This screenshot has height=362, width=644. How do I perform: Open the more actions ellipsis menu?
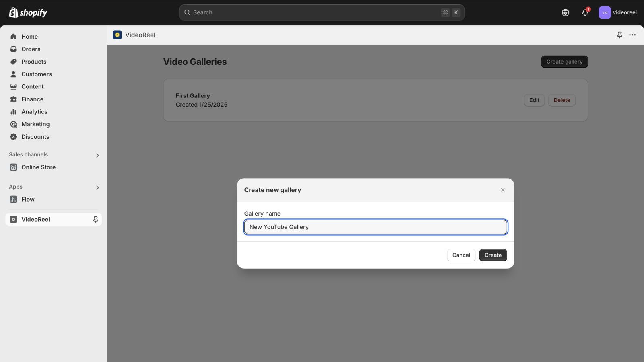[x=632, y=35]
